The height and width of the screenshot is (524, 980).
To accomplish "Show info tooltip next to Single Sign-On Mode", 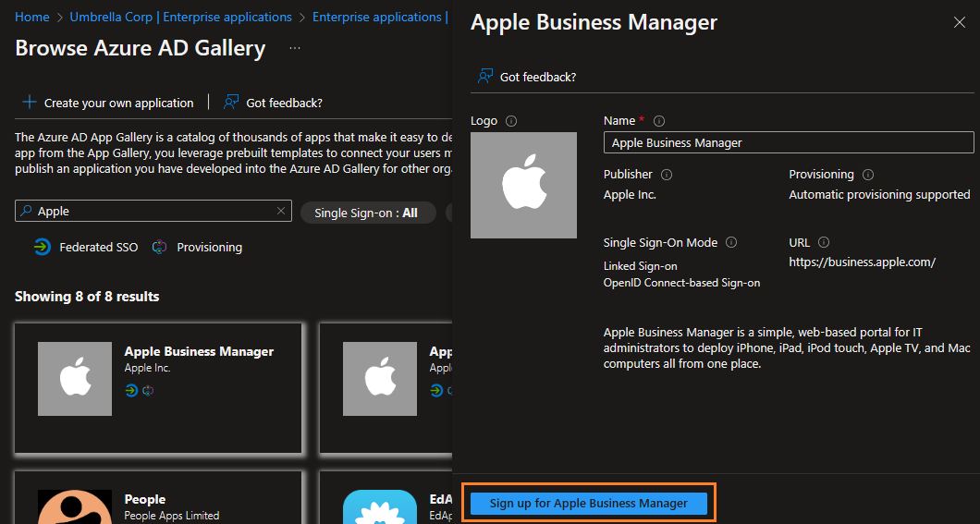I will [x=731, y=242].
